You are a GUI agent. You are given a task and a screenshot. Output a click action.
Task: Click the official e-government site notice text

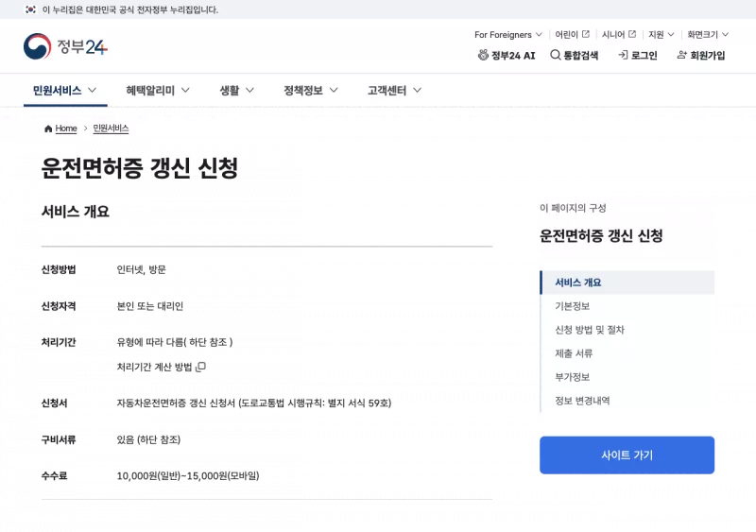pyautogui.click(x=130, y=9)
